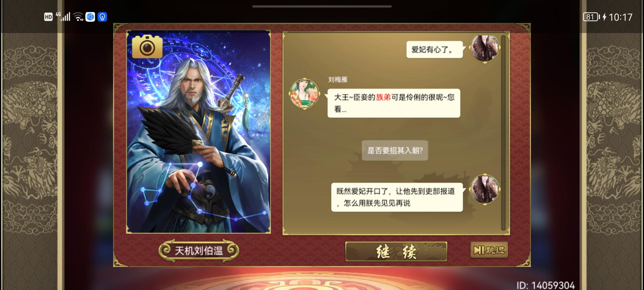Tap the top center drag handle bar
This screenshot has height=290, width=644.
pyautogui.click(x=322, y=6)
